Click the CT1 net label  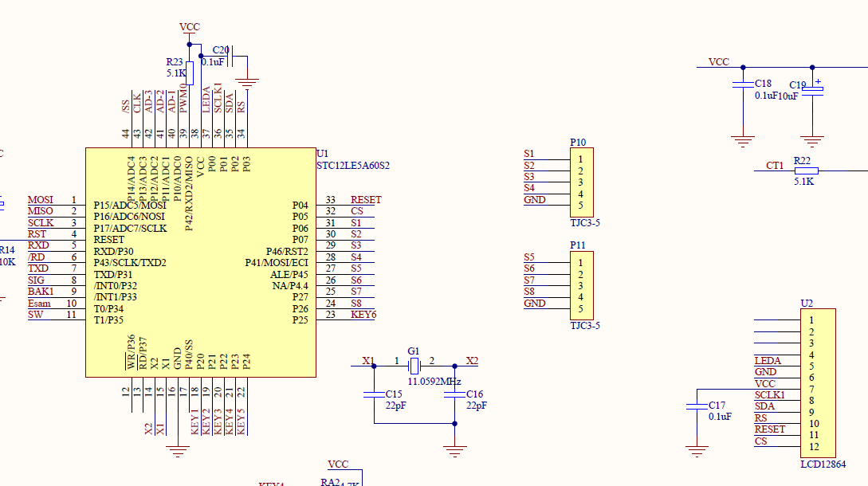pyautogui.click(x=775, y=166)
